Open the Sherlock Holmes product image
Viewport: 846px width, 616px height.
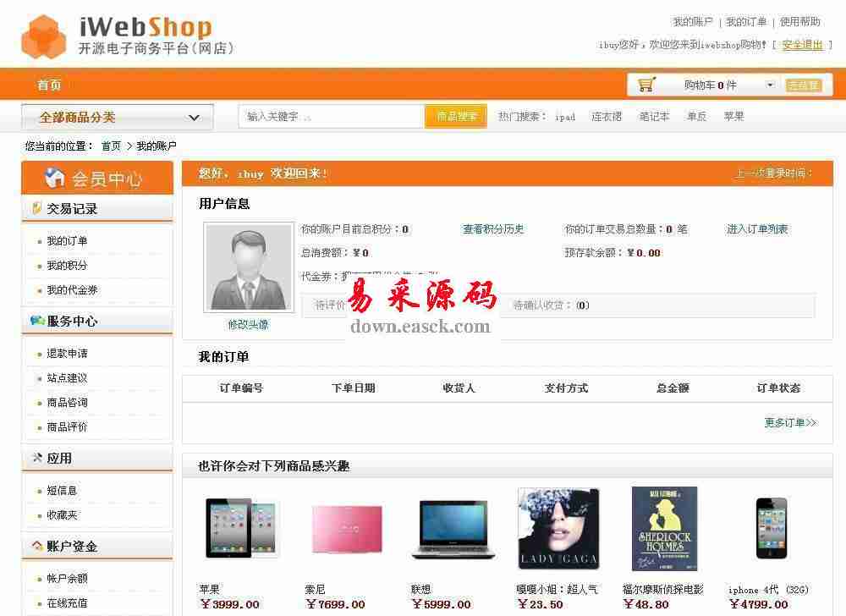[x=664, y=528]
